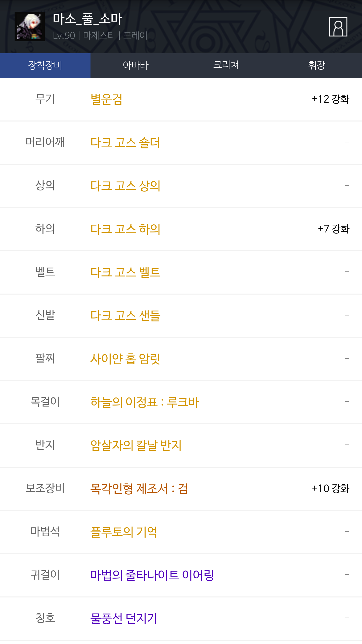
Task: Open the weapon item 별운검
Action: click(x=107, y=99)
